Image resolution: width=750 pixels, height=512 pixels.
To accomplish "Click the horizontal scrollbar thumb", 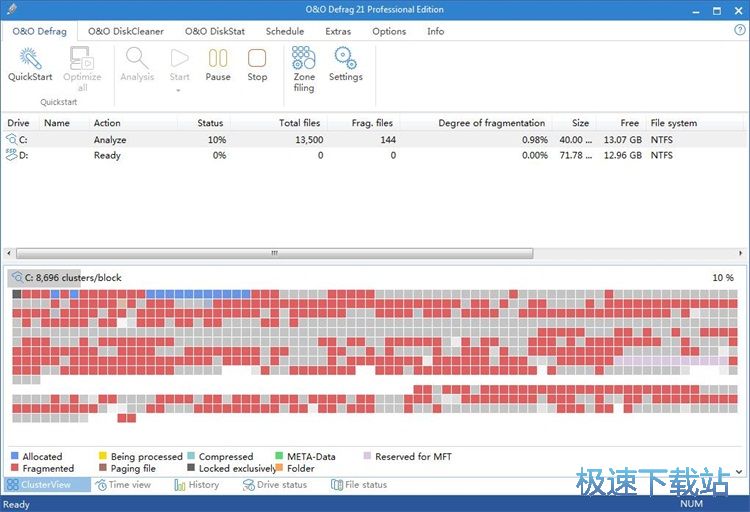I will (x=275, y=253).
